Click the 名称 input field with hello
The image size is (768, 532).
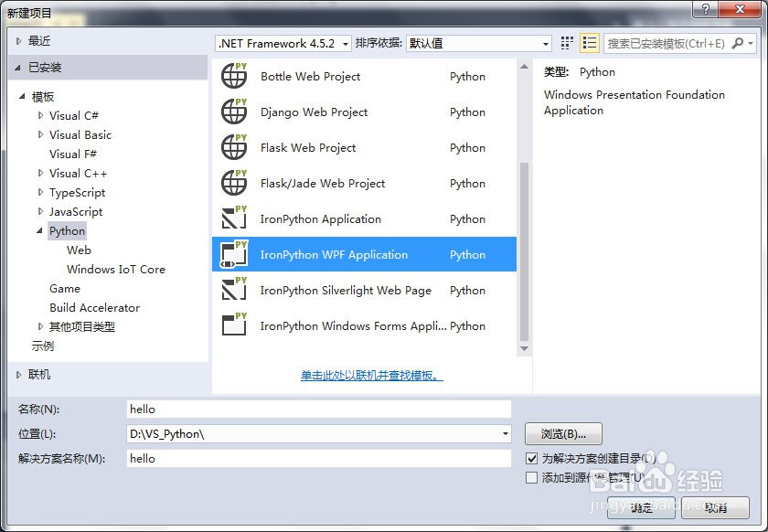[x=319, y=409]
